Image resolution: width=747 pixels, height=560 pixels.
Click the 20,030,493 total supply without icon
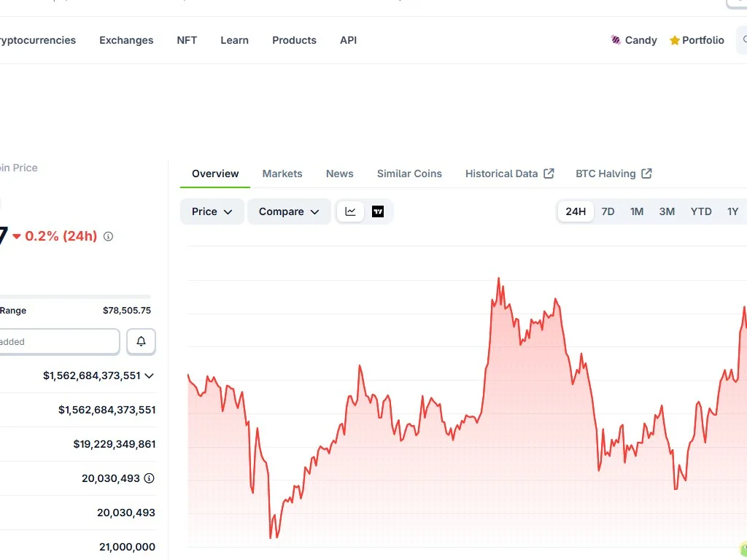(126, 513)
